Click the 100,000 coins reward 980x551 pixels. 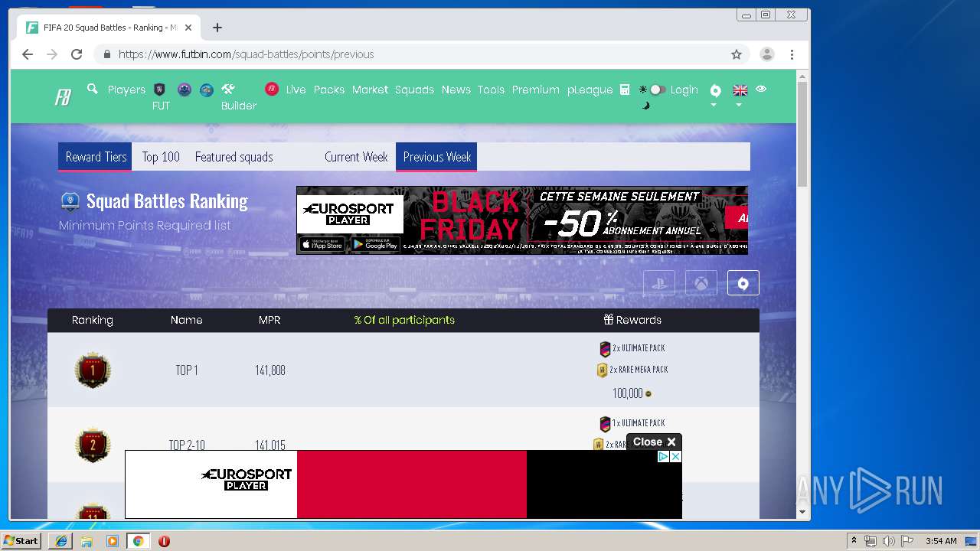(x=632, y=393)
